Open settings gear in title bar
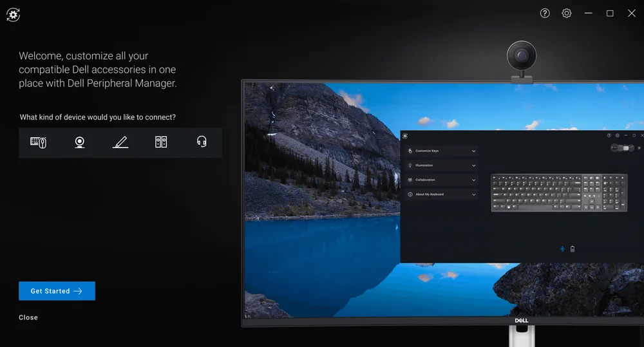 (566, 13)
